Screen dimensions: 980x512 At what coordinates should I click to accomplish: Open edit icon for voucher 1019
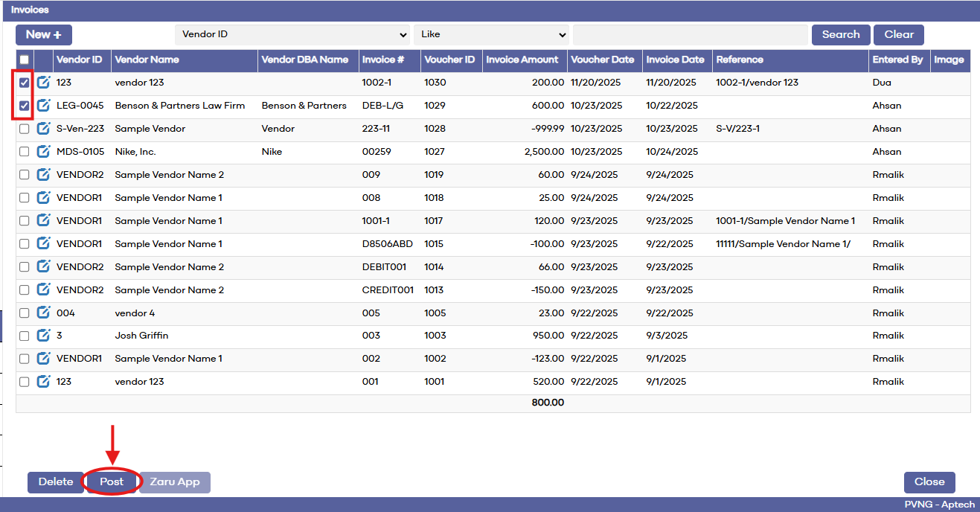click(x=44, y=175)
